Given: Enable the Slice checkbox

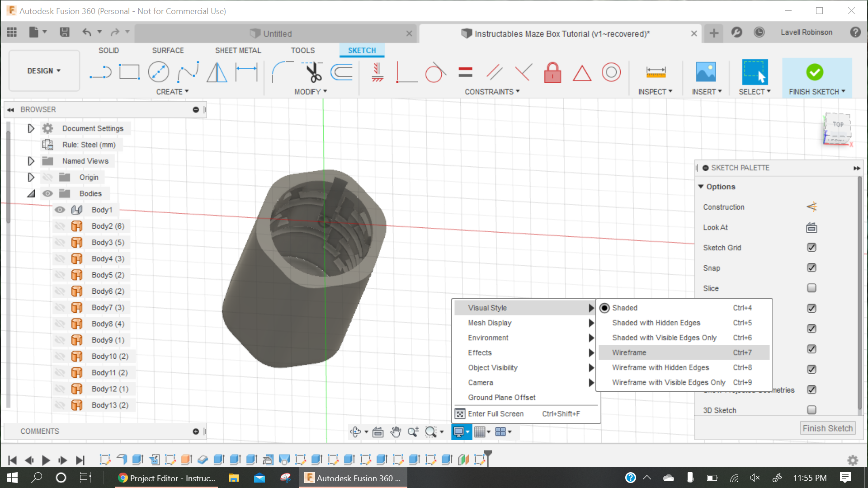Looking at the screenshot, I should pos(811,288).
